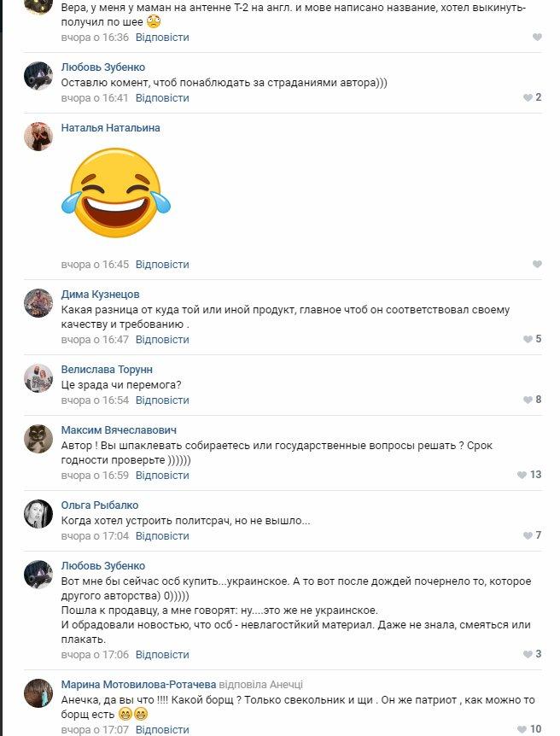Reply to Максим Вячеславович's comment
Screen dimensions: 560x736
point(162,476)
